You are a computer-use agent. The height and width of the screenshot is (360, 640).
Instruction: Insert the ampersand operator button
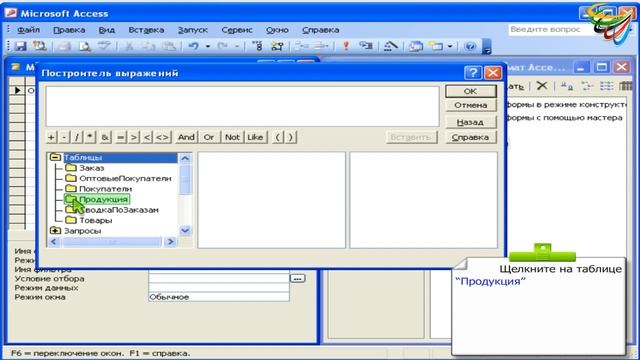[105, 137]
